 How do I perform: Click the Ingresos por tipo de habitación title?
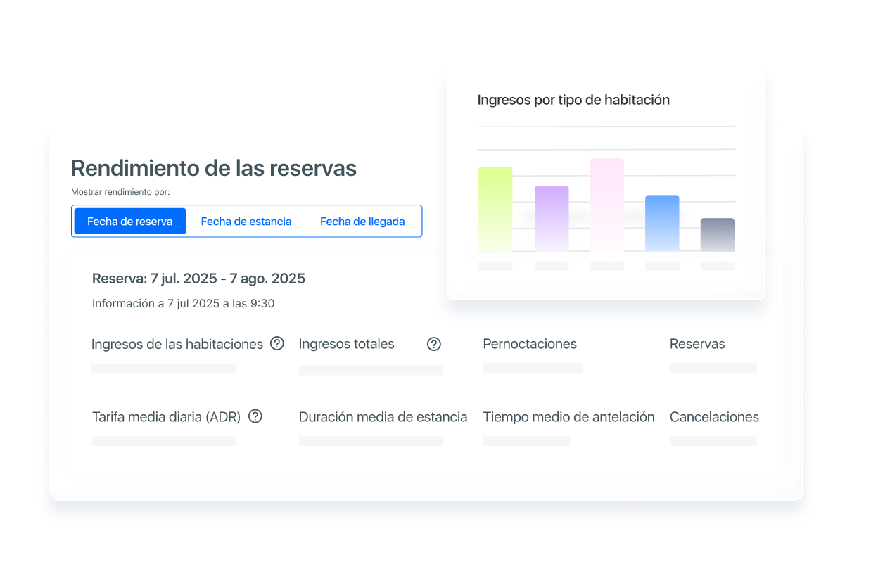[573, 100]
